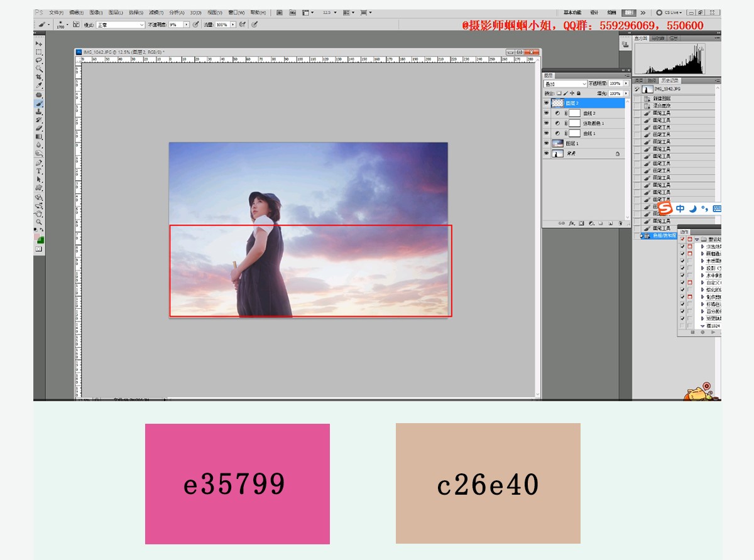Image resolution: width=754 pixels, height=560 pixels.
Task: Click the green background color swatch
Action: [x=41, y=240]
